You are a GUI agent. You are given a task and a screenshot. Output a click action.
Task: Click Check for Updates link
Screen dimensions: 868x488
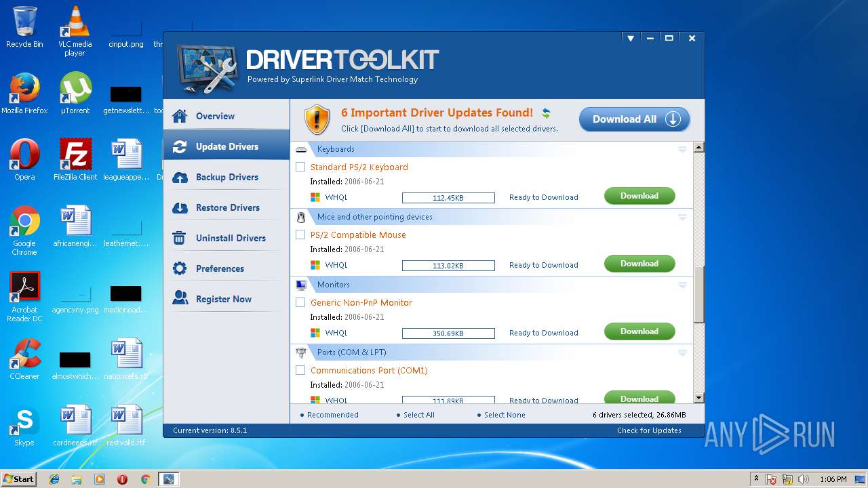click(649, 430)
